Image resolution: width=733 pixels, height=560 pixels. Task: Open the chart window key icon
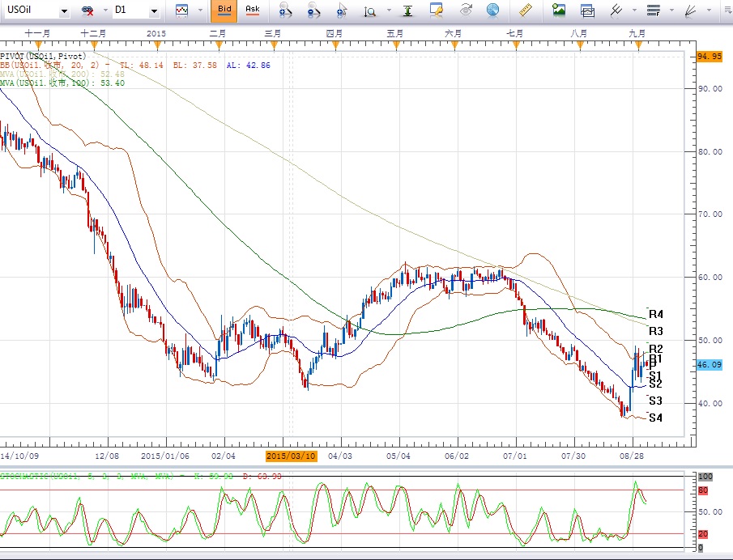(436, 11)
